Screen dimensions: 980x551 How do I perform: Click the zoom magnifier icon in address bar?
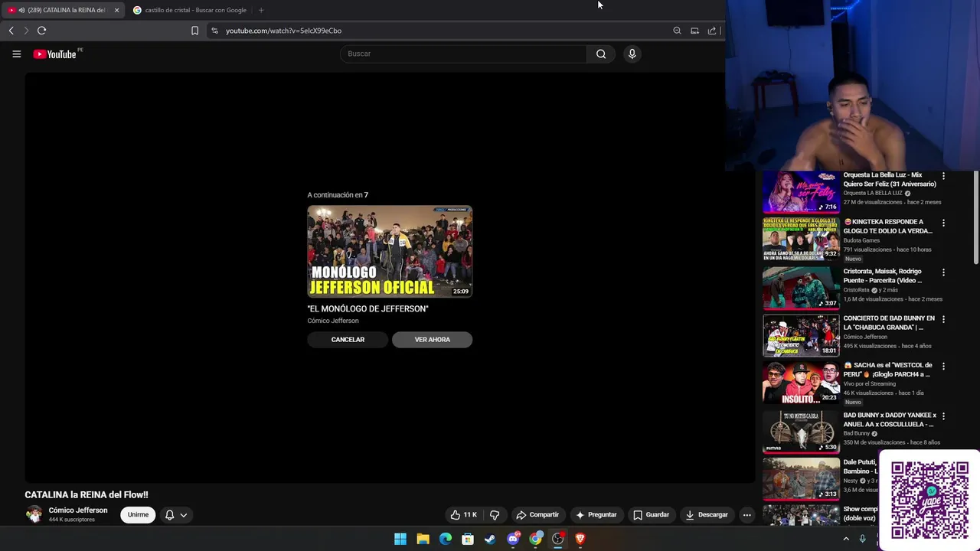coord(677,31)
